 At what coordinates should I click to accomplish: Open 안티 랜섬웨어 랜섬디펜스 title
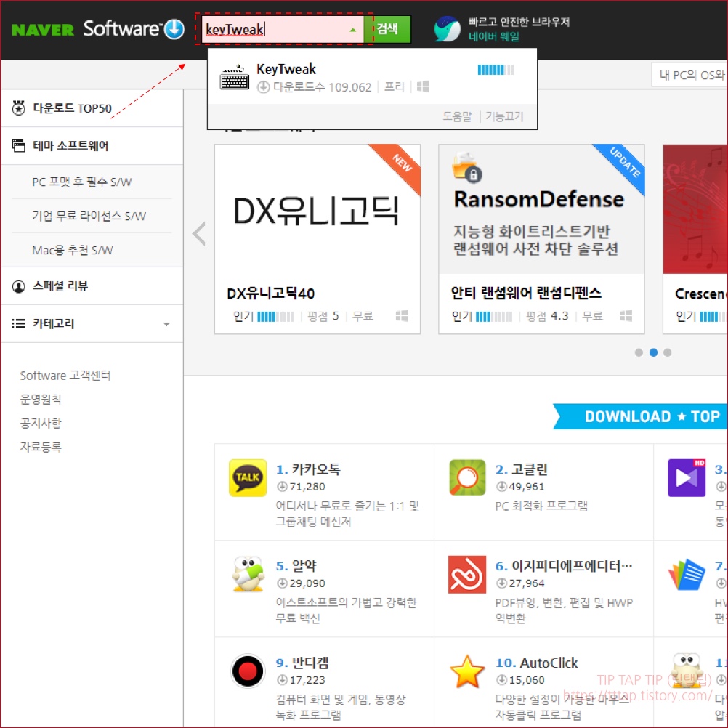click(x=527, y=293)
